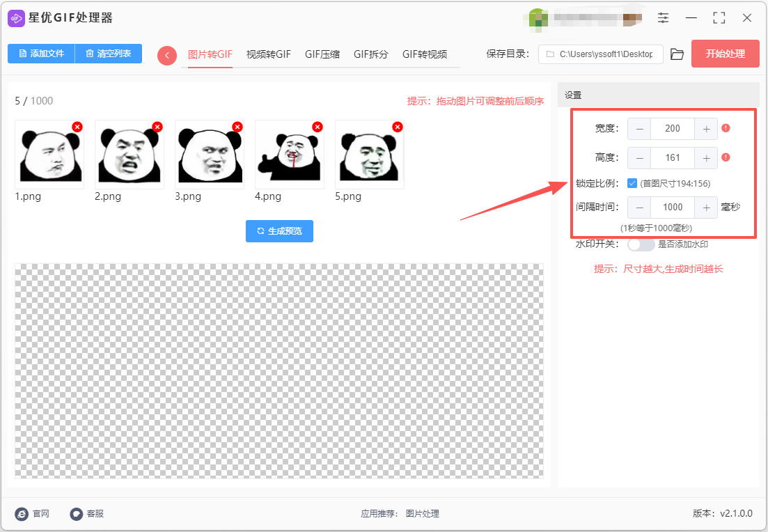Click the red warning icon beside width
Image resolution: width=768 pixels, height=532 pixels.
pyautogui.click(x=726, y=128)
